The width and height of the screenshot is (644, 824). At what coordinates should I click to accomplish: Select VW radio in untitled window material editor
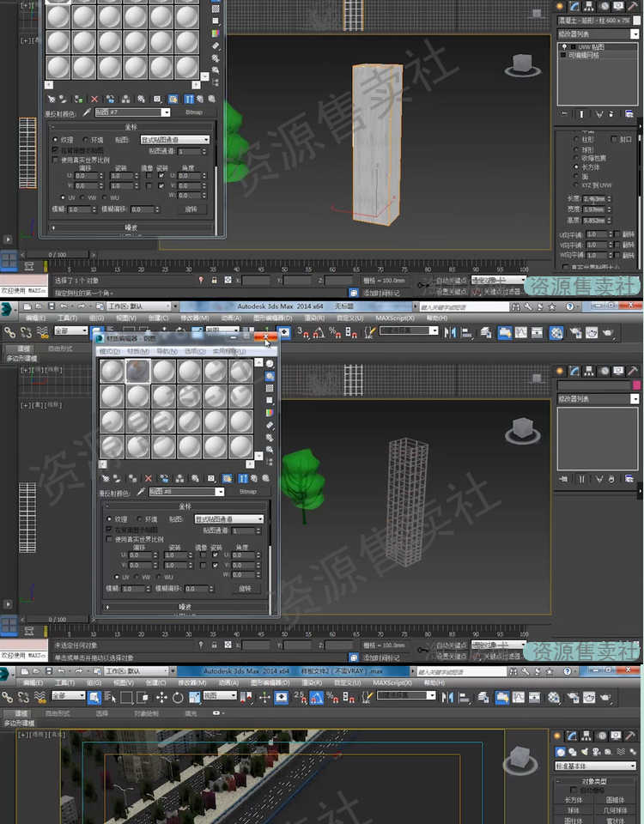coord(138,577)
